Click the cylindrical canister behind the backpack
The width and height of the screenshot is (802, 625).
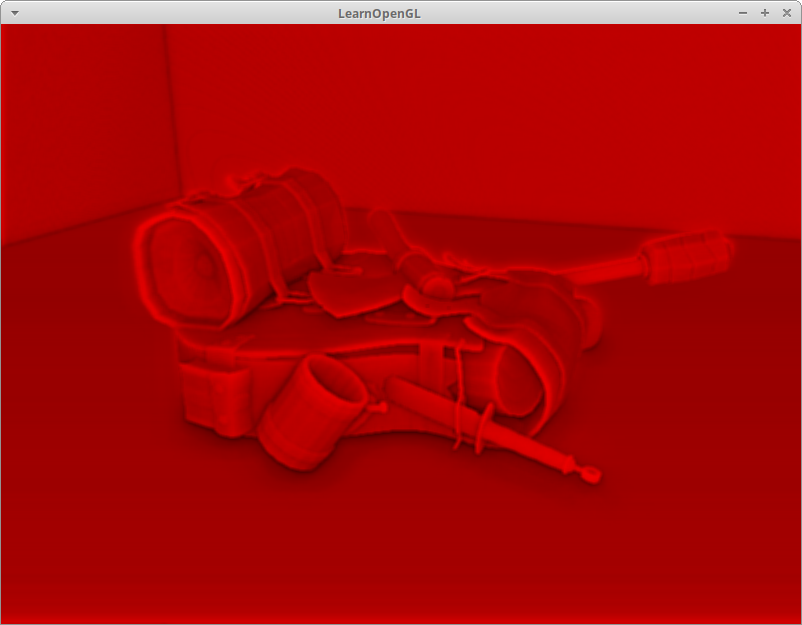(686, 255)
